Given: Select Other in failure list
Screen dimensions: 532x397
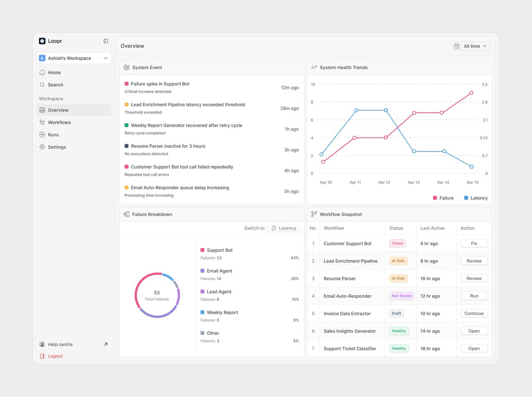Looking at the screenshot, I should [x=250, y=337].
